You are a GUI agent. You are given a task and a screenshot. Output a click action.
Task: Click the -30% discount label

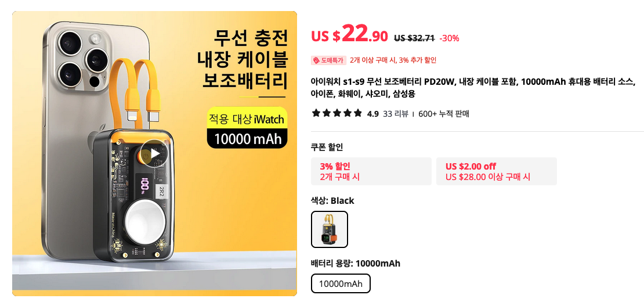449,38
